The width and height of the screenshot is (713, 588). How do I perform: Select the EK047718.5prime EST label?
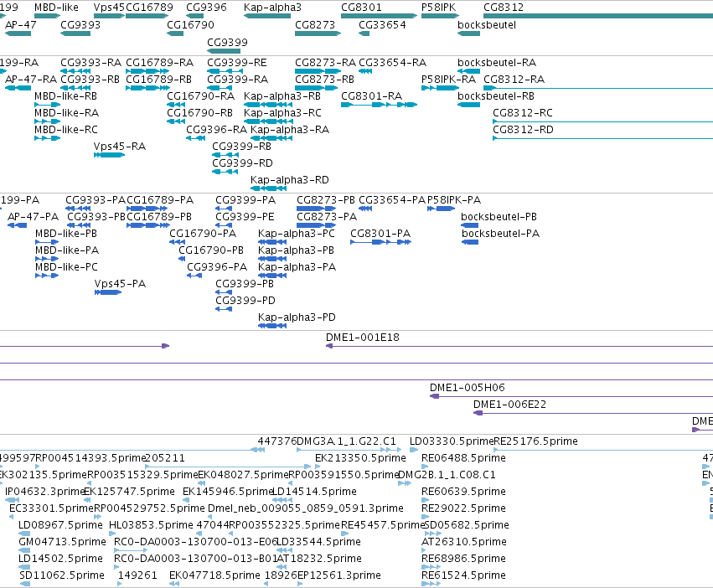214,575
